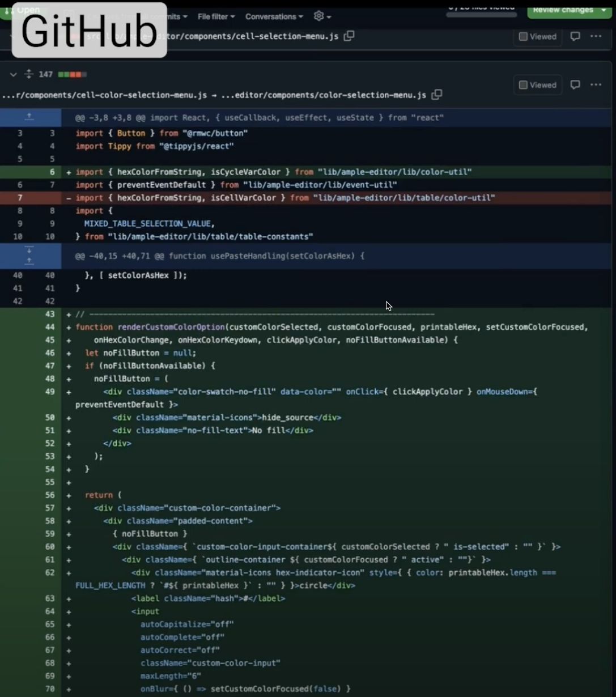Click added import line with isCycleVarColor
Viewport: 616px width, 697px height.
(x=274, y=172)
